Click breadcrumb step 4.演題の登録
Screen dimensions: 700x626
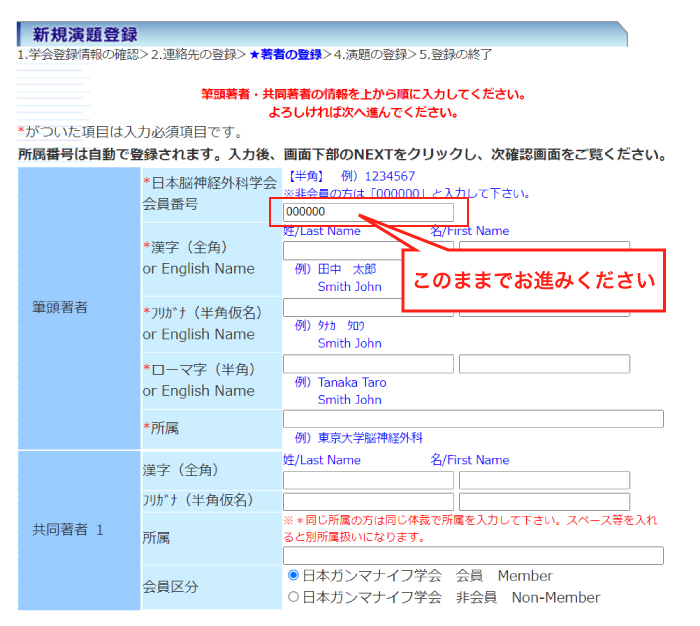(x=371, y=55)
